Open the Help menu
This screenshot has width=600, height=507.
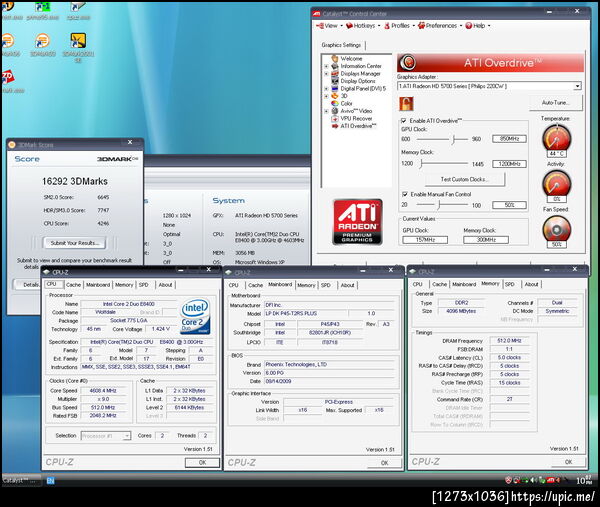tap(478, 26)
